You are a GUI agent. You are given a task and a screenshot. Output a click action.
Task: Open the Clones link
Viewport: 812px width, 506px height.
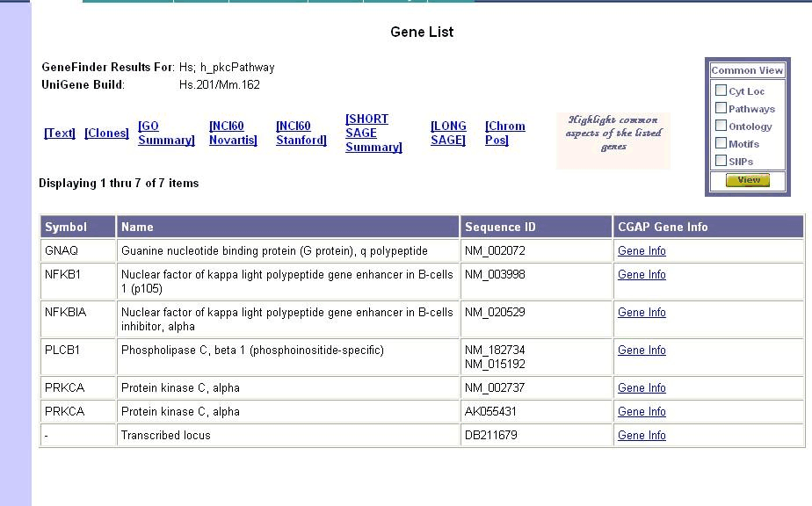pos(106,134)
